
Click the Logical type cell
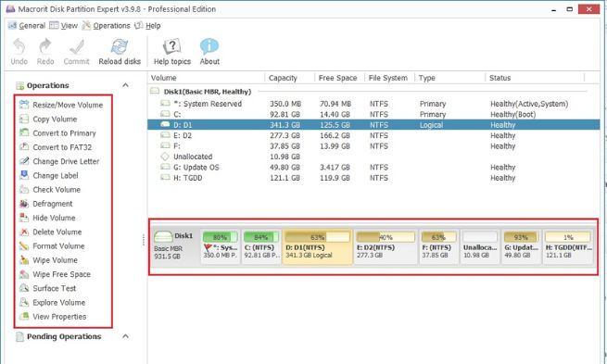pyautogui.click(x=431, y=125)
